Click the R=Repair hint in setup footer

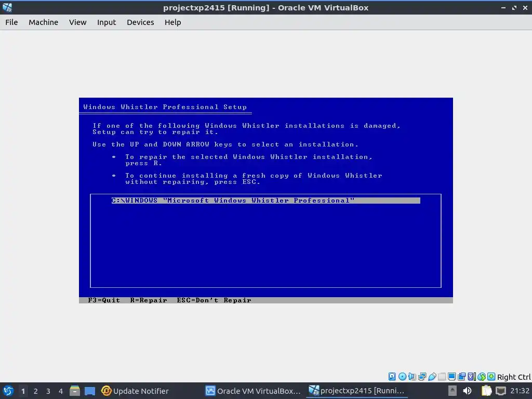pos(149,300)
